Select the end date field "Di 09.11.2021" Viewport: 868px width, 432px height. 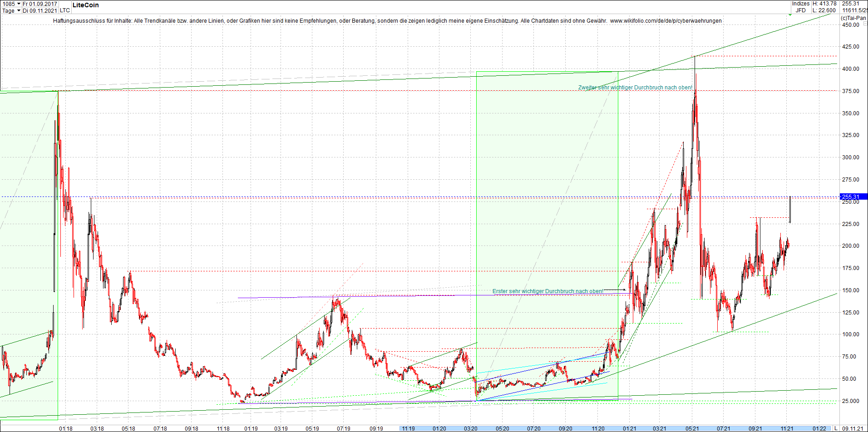(x=40, y=10)
